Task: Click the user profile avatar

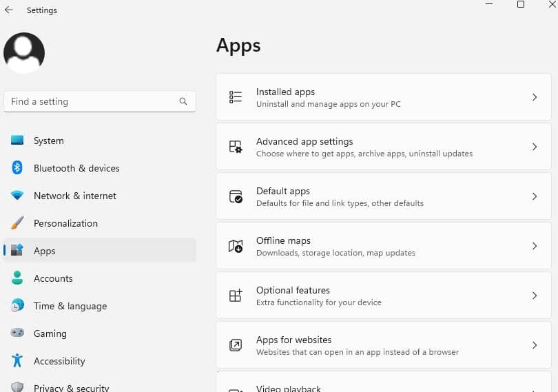Action: [24, 53]
